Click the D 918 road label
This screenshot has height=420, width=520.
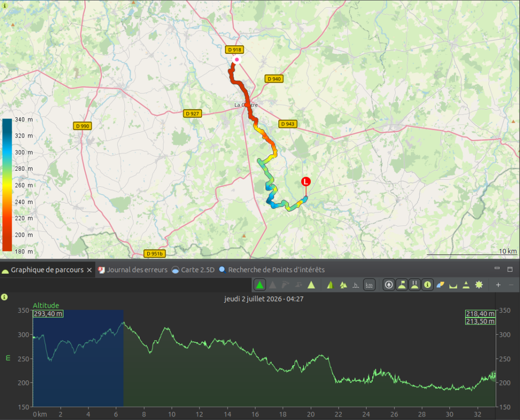click(235, 50)
